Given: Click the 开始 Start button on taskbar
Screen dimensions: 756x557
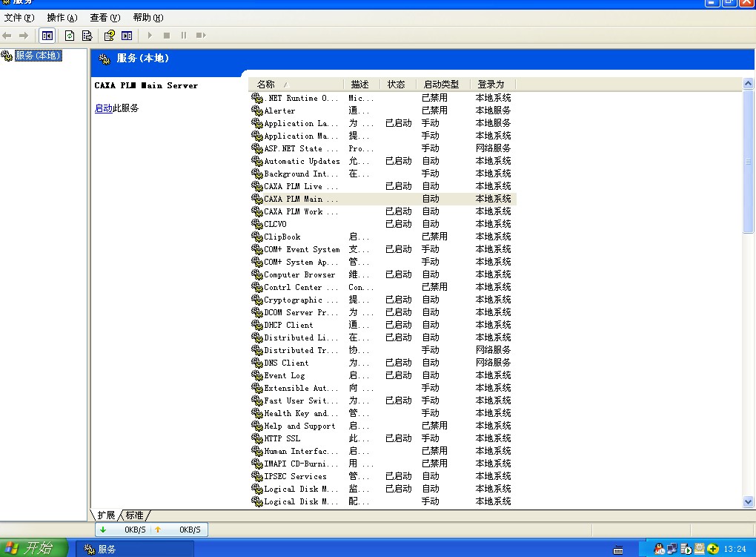Looking at the screenshot, I should pos(34,549).
